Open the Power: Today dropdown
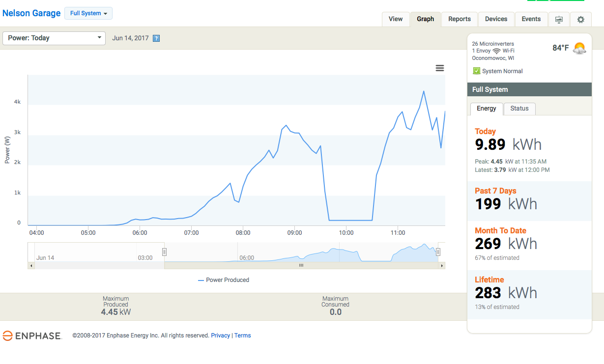The height and width of the screenshot is (364, 604). [x=54, y=38]
